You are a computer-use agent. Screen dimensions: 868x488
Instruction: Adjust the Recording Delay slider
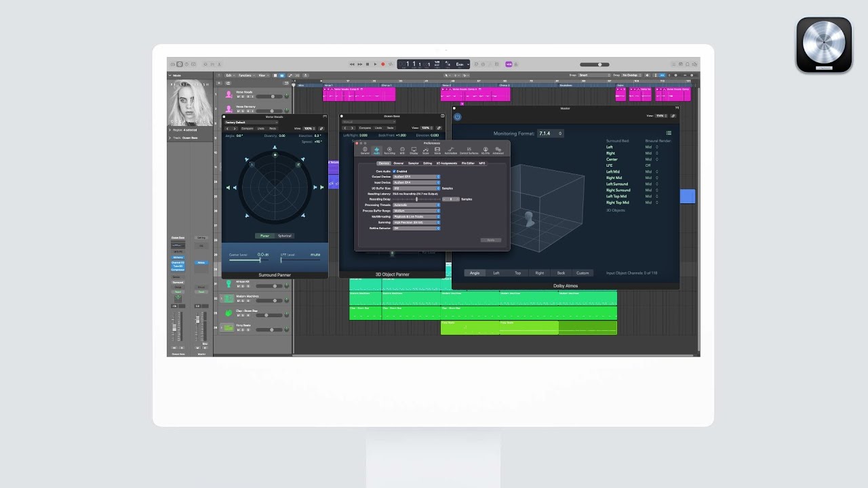(416, 199)
